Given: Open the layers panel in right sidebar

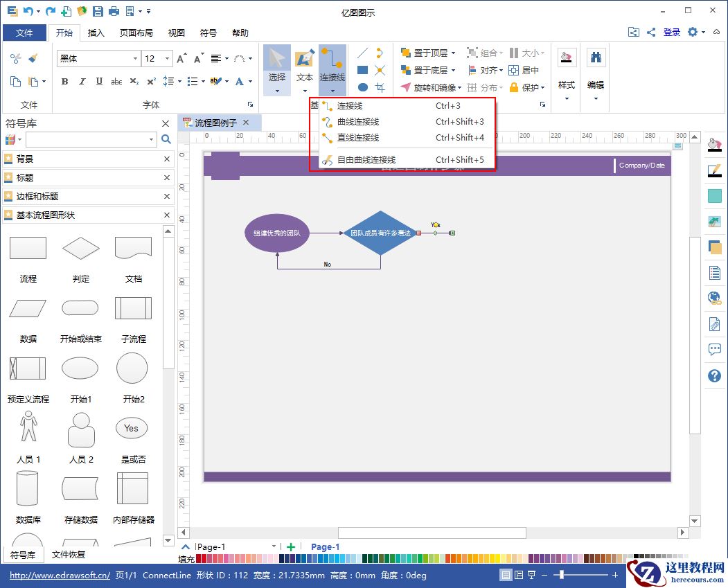Looking at the screenshot, I should pos(715,247).
